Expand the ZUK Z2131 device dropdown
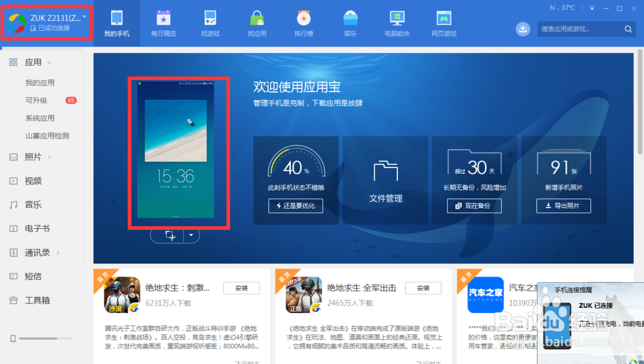Screen dimensions: 644x364 84,17
